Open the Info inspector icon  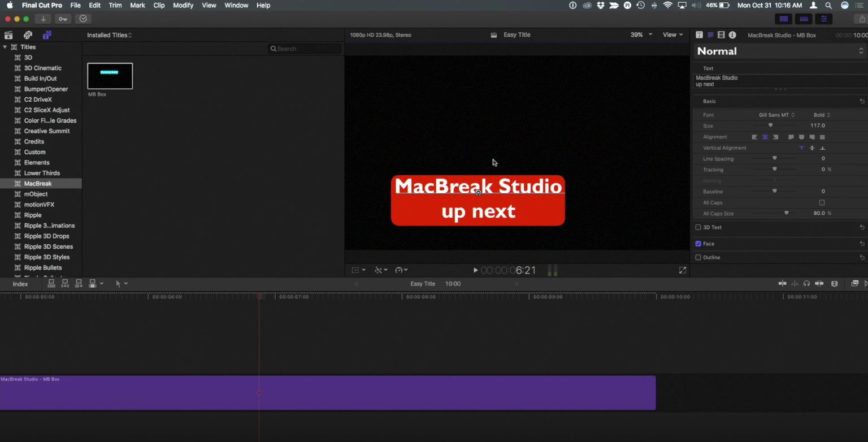point(732,35)
